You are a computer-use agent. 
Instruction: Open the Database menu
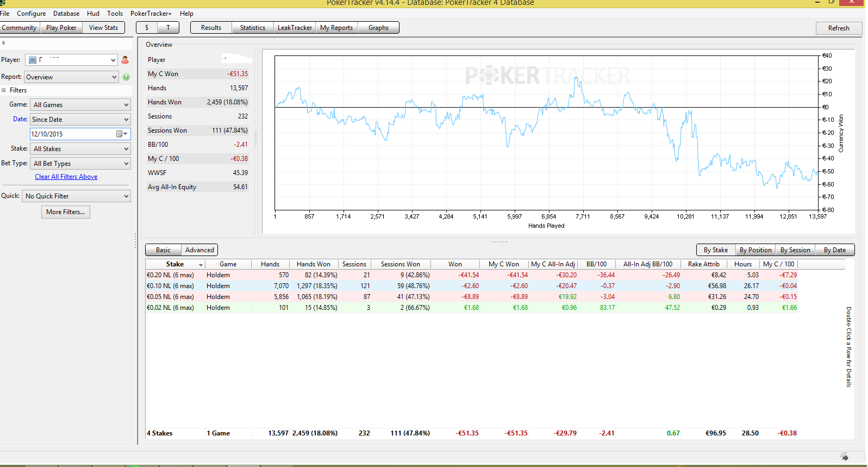[66, 14]
